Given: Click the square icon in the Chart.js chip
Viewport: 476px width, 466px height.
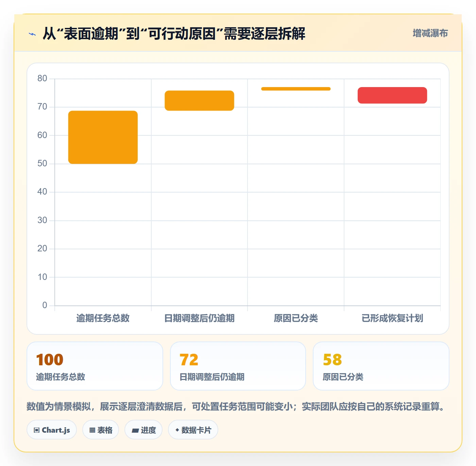Looking at the screenshot, I should pyautogui.click(x=37, y=430).
